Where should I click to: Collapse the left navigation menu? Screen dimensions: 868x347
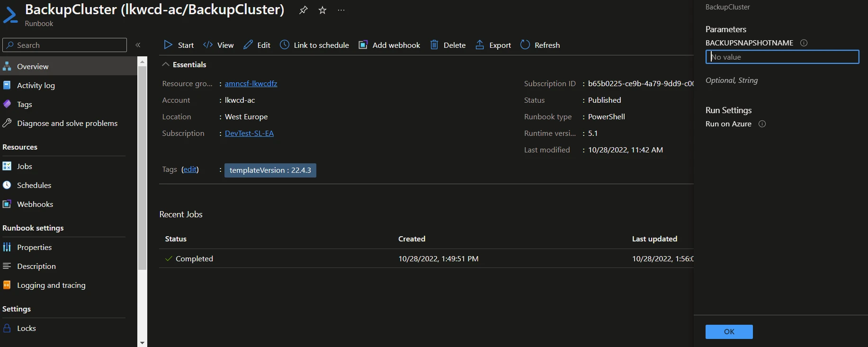[138, 45]
